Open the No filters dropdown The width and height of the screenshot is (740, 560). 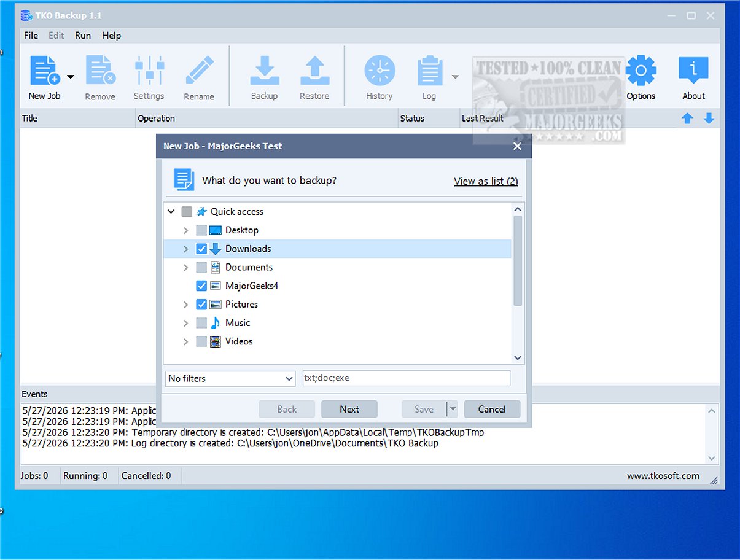point(230,378)
